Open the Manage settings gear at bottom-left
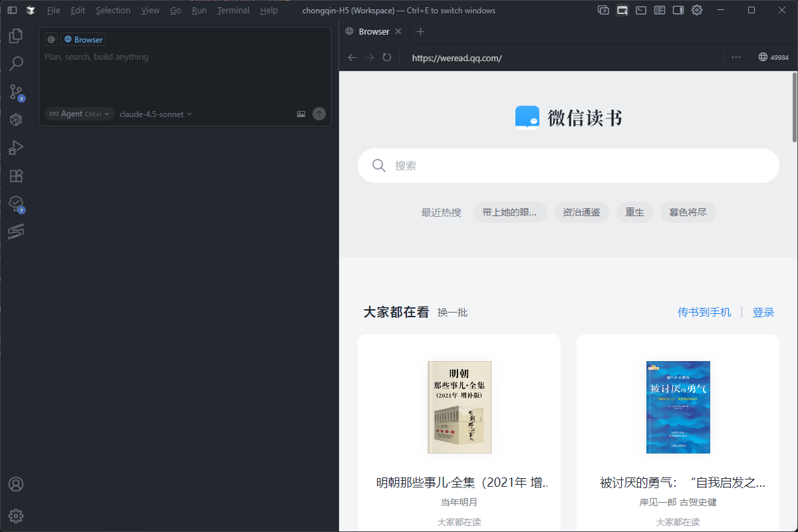Screen dimensions: 798x532 pos(16,515)
